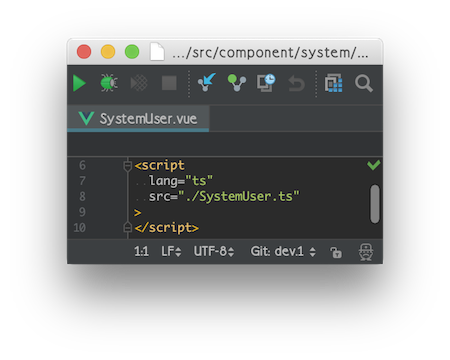
Task: Toggle the Hector inspector face icon
Action: coord(366,252)
